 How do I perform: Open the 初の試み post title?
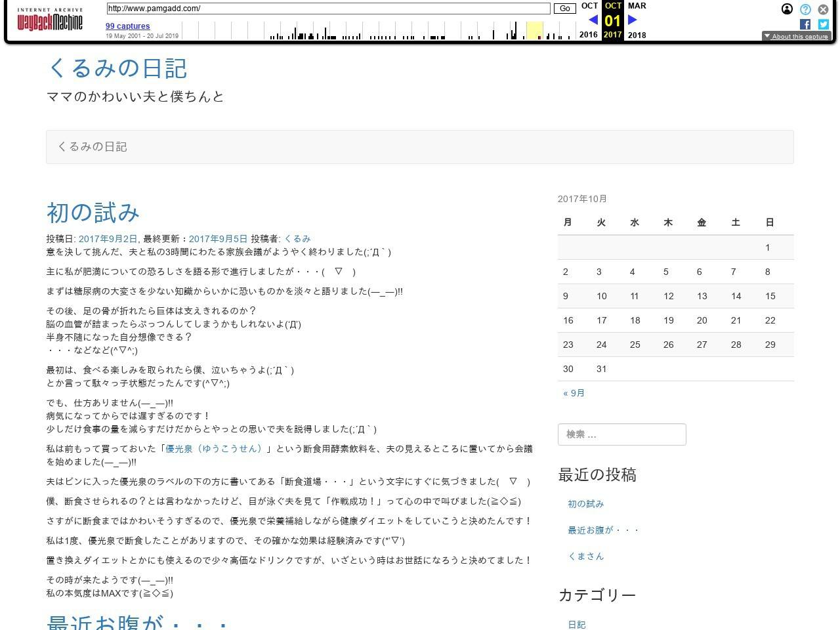point(93,213)
